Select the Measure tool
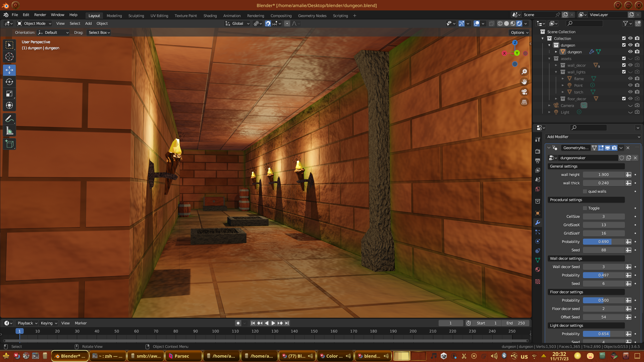Image resolution: width=644 pixels, height=362 pixels. click(x=9, y=131)
